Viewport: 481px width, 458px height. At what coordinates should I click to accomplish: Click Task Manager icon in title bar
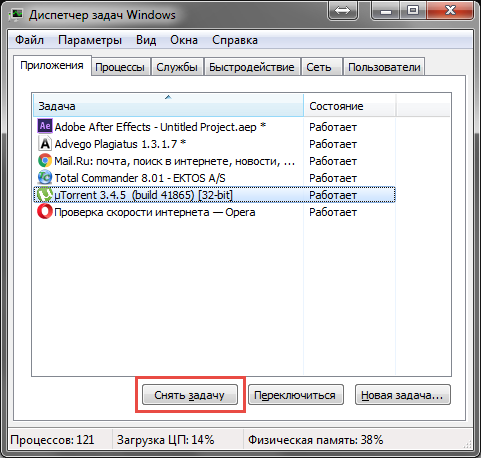(x=16, y=15)
